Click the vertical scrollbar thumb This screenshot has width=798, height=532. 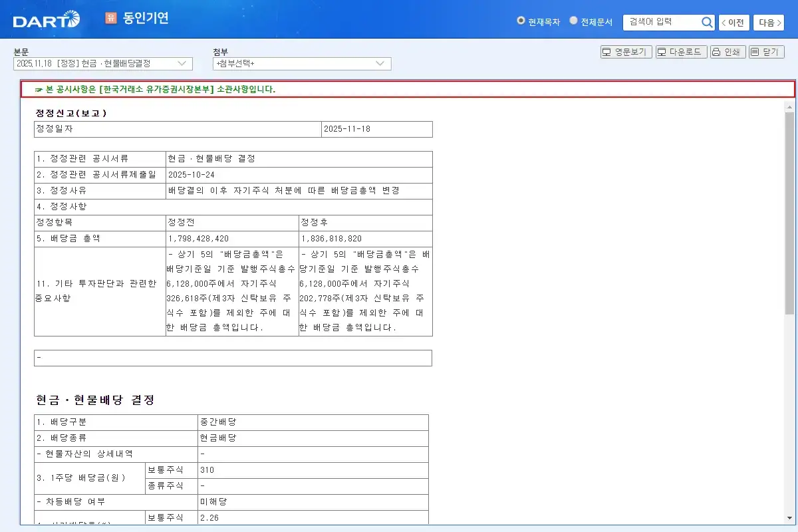click(789, 213)
